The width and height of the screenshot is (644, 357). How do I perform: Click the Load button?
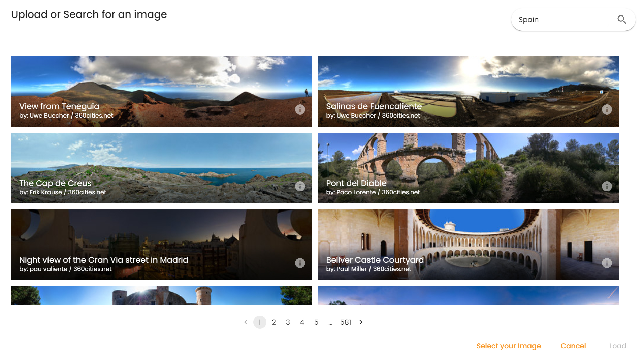pyautogui.click(x=618, y=346)
